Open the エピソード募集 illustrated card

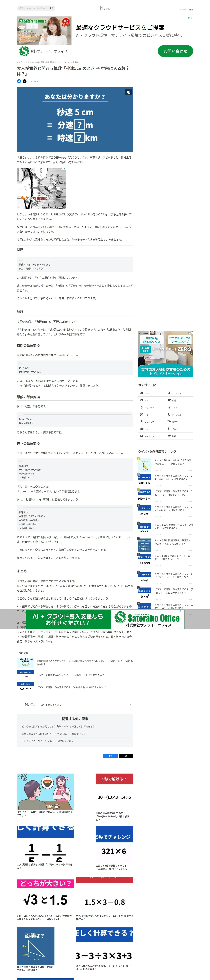[45, 795]
